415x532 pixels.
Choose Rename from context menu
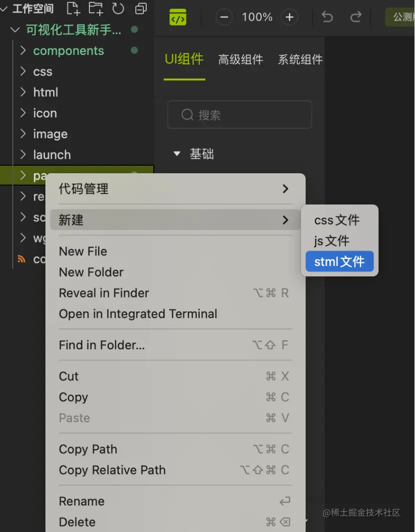175,501
